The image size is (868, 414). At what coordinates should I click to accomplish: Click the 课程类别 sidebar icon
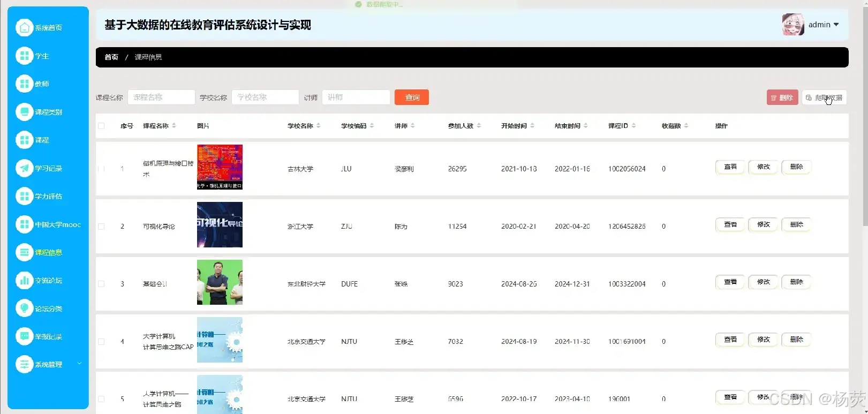point(24,112)
